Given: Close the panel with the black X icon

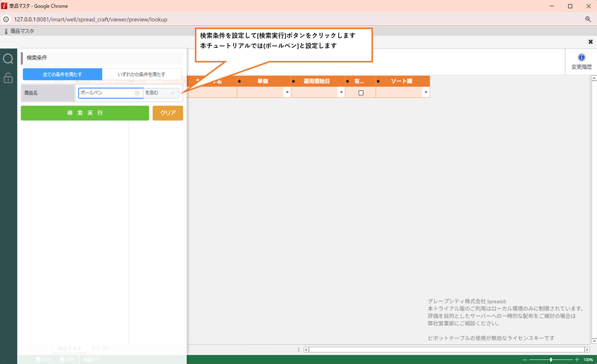Looking at the screenshot, I should 590,42.
